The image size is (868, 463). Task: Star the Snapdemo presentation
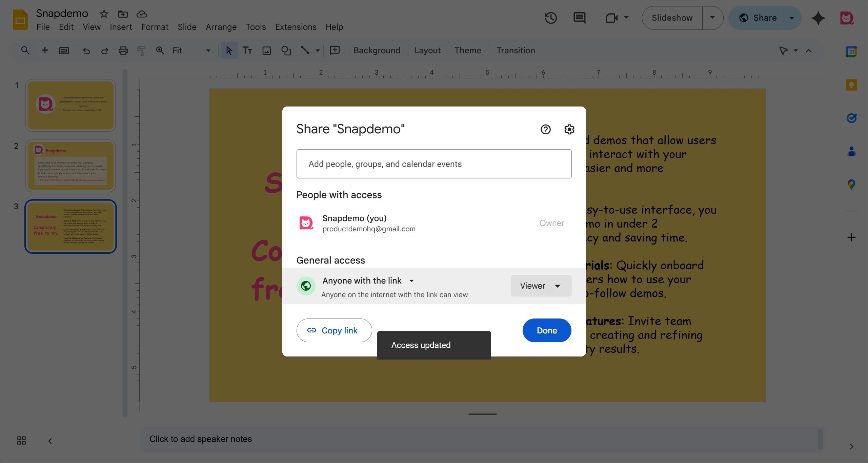coord(104,14)
